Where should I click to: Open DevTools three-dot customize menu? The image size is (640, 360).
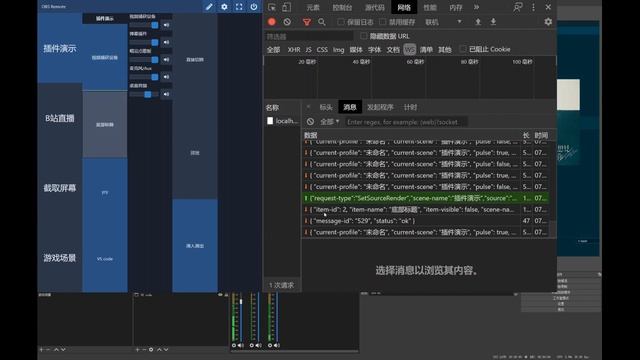click(533, 7)
